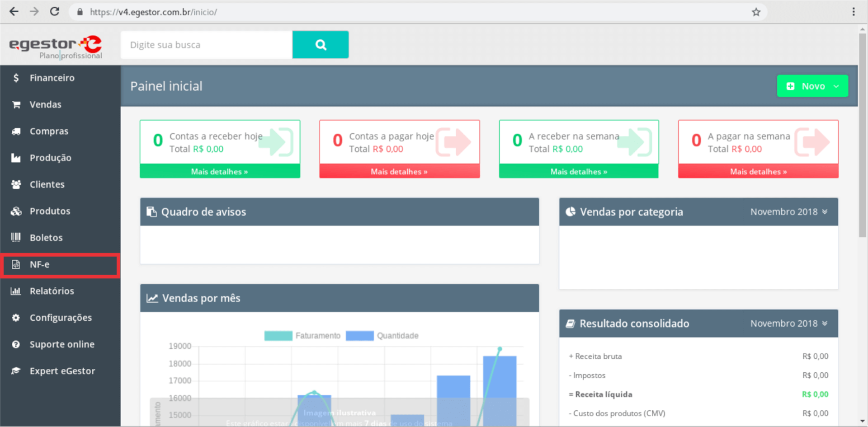Open the Vendas menu item

pos(60,104)
